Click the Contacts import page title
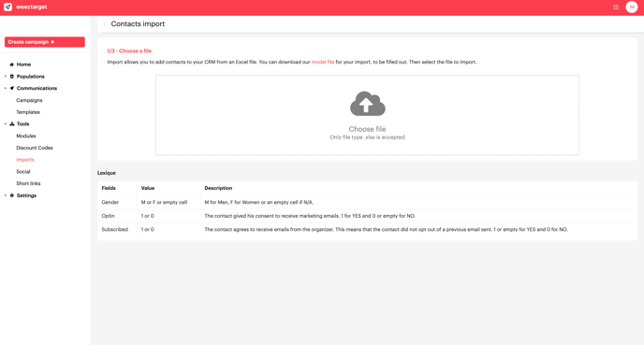644x345 pixels. (x=138, y=23)
